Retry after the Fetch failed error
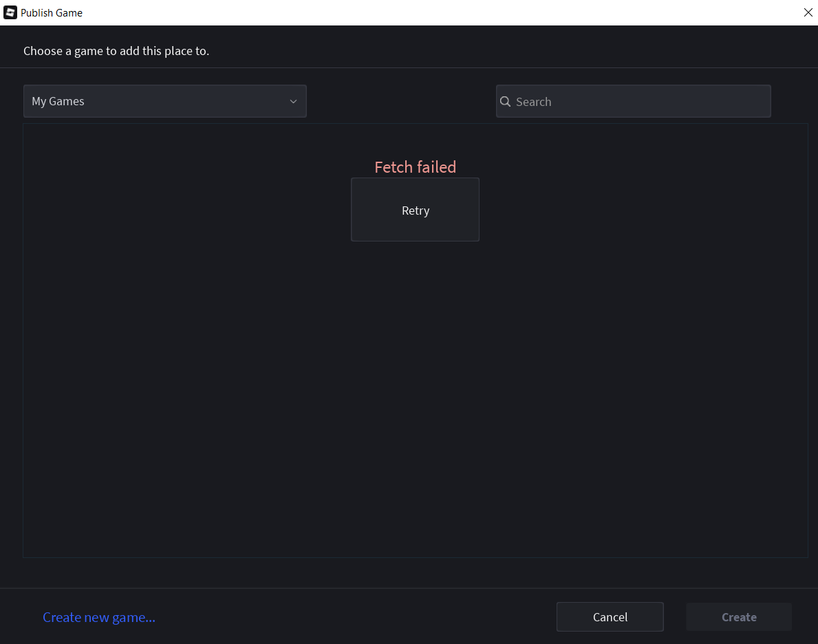818x644 pixels. pos(415,210)
